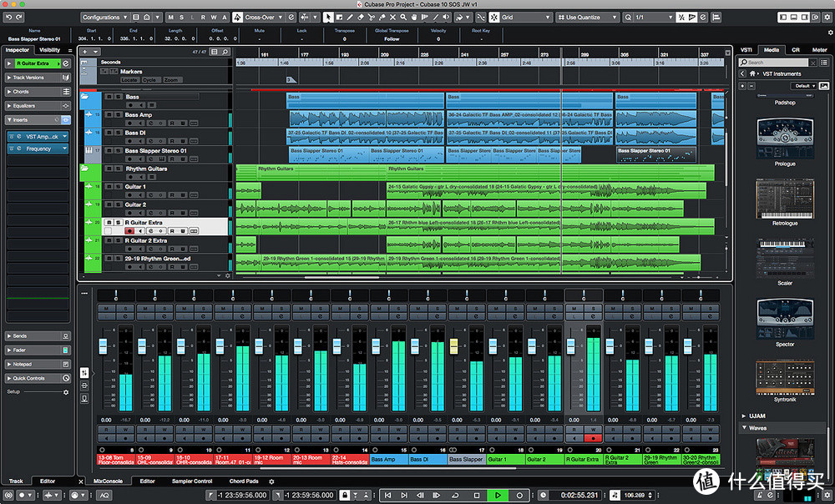Viewport: 835px width, 504px height.
Task: Expand the Chords inspector section
Action: coord(38,92)
